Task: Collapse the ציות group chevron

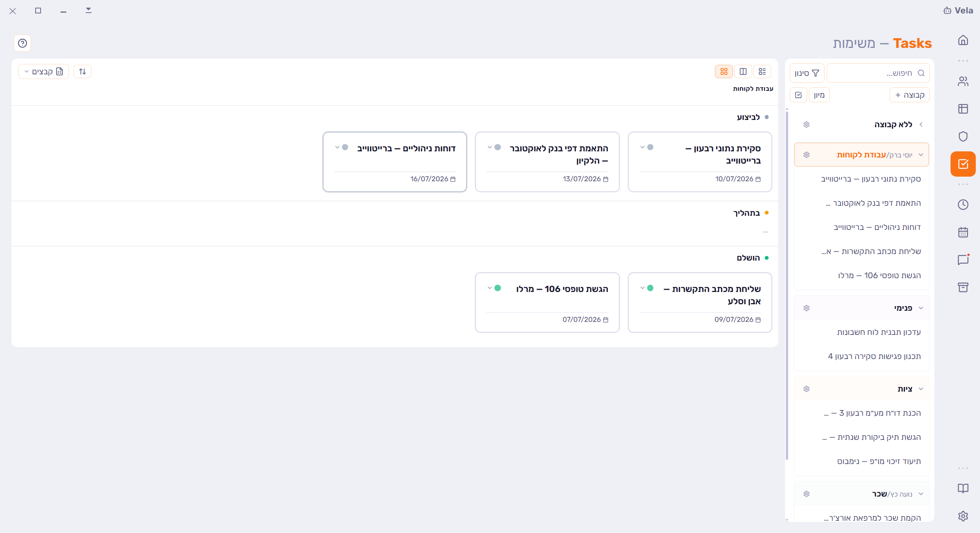Action: coord(921,389)
